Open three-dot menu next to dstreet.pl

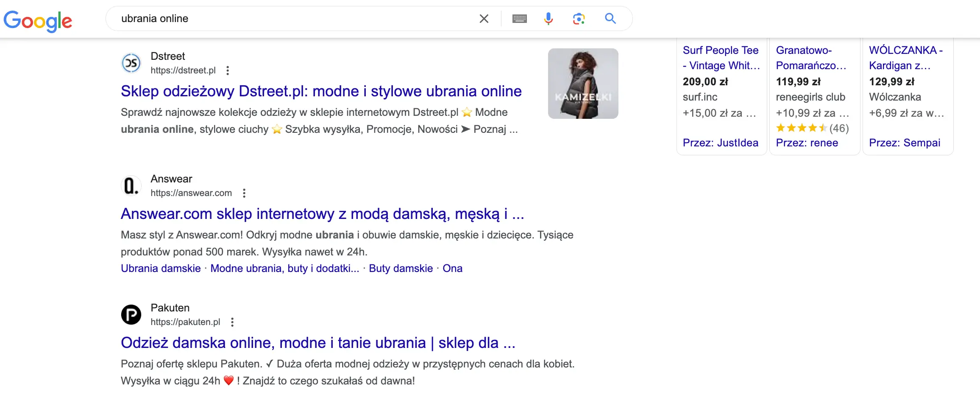click(x=228, y=70)
